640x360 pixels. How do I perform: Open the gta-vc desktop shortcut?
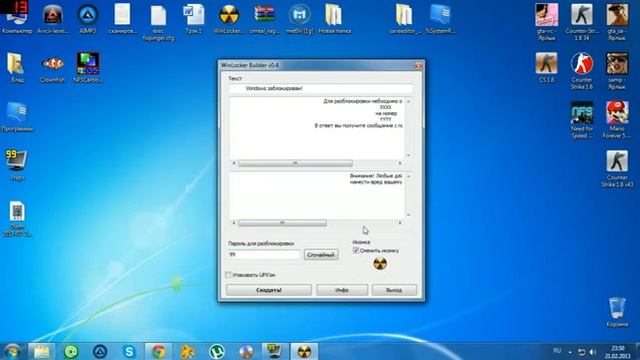click(x=547, y=22)
